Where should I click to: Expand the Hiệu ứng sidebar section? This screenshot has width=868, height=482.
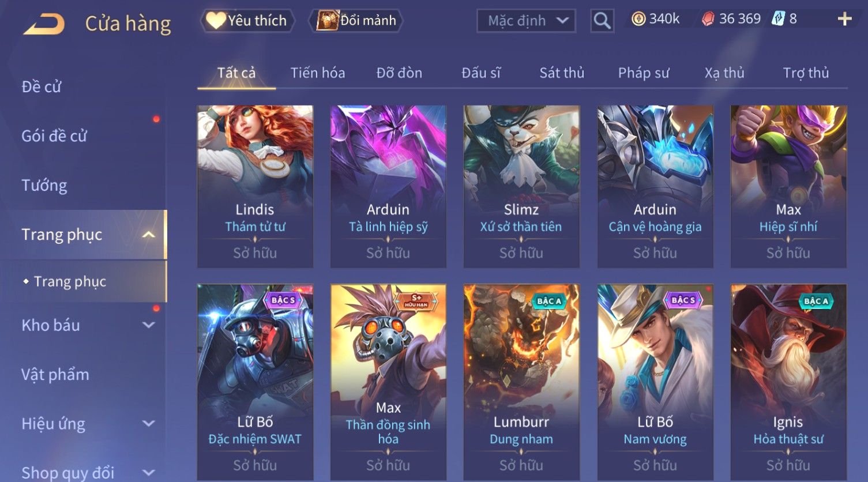tap(148, 424)
